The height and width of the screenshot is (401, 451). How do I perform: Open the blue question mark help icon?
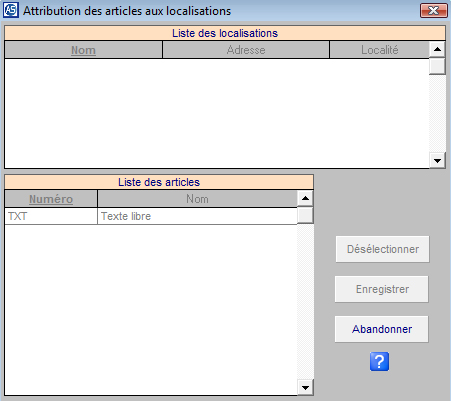pos(379,361)
